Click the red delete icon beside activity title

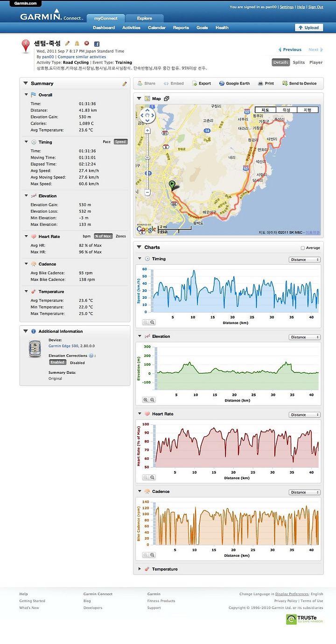[x=86, y=43]
